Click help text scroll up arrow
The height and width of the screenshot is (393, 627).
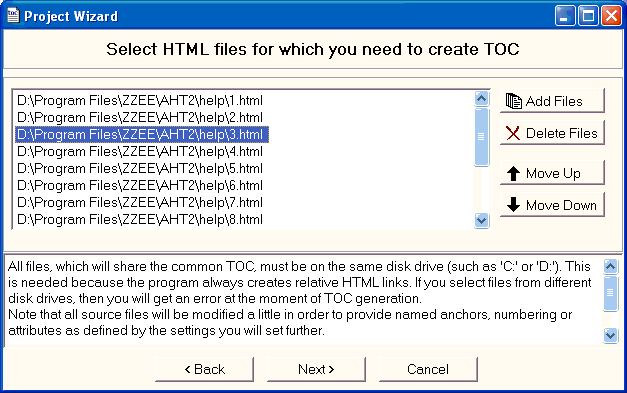(610, 266)
